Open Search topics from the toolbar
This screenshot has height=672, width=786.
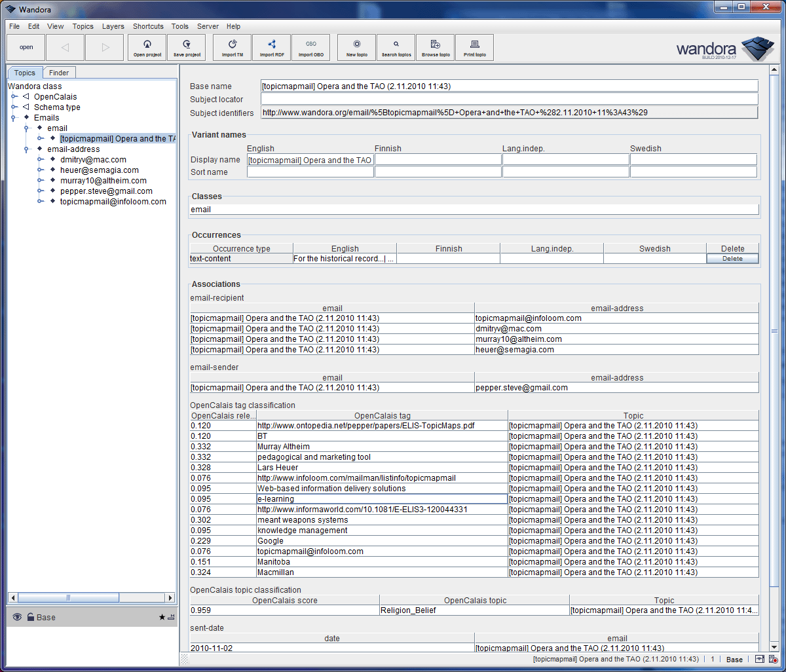[x=396, y=47]
